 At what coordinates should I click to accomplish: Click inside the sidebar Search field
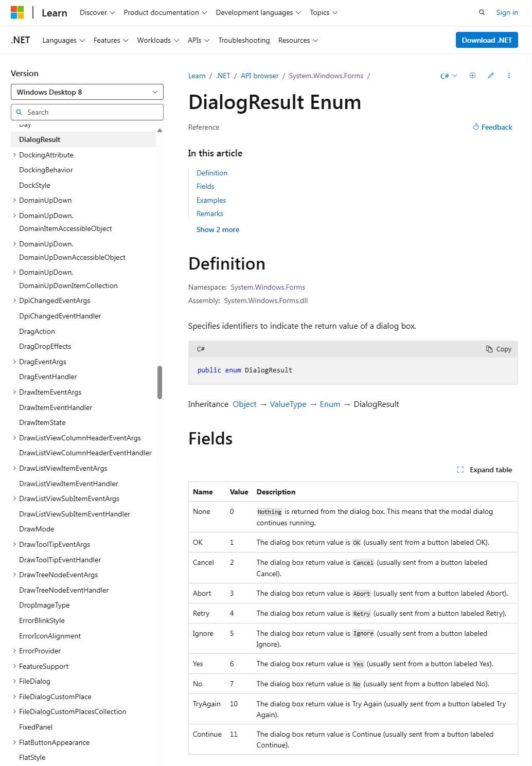click(x=86, y=112)
